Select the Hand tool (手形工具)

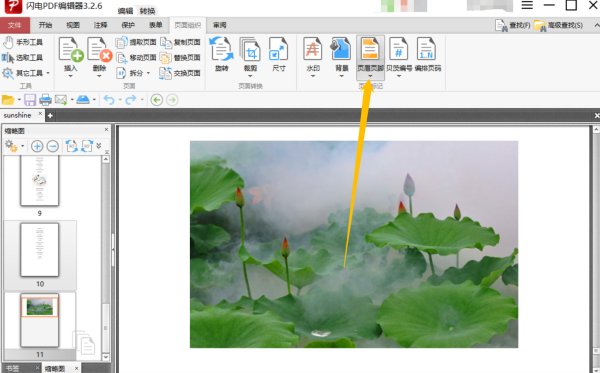(23, 42)
